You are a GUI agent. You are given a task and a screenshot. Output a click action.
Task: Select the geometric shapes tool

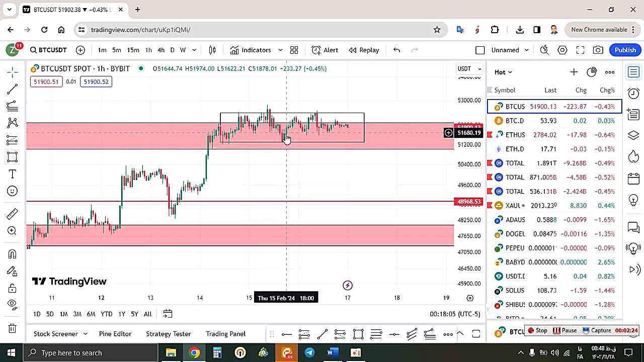pos(13,157)
